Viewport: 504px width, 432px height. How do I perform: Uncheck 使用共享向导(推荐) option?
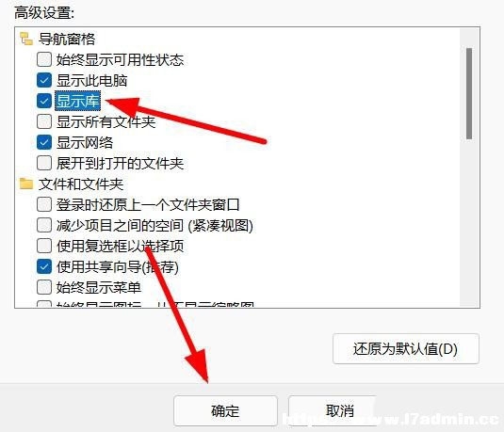point(44,266)
